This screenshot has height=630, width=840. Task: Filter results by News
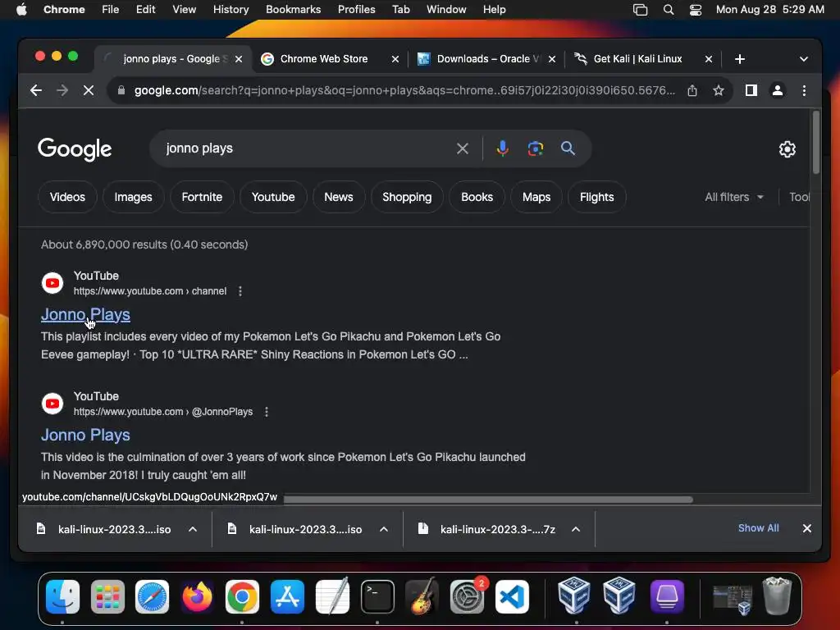tap(339, 197)
